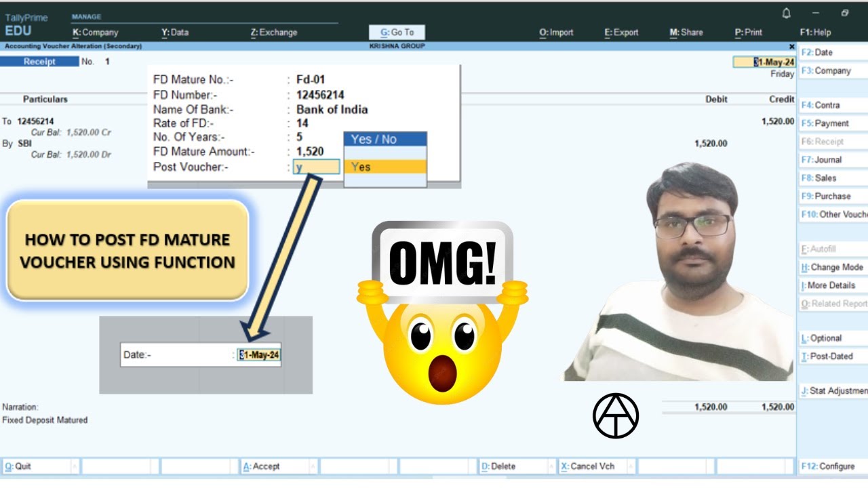
Task: Select Yes in the Yes / No list
Action: pos(385,167)
